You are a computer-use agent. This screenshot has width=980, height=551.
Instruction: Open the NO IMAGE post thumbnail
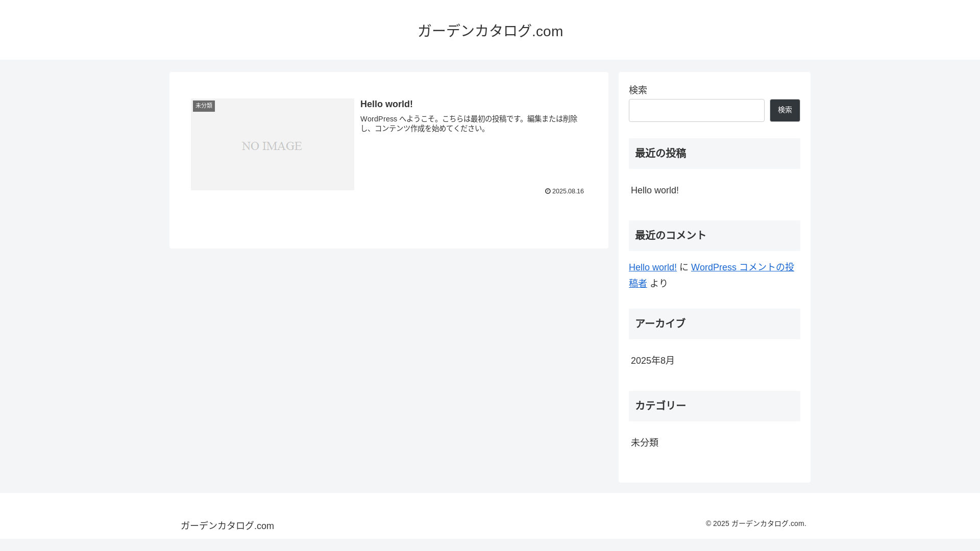coord(272,144)
